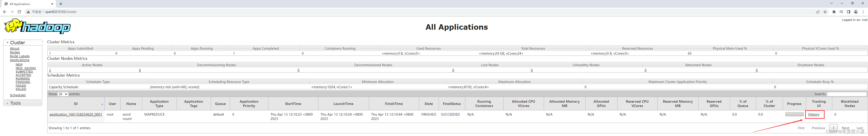868x136 pixels.
Task: Click the Hadoop elephant logo
Action: tap(37, 26)
